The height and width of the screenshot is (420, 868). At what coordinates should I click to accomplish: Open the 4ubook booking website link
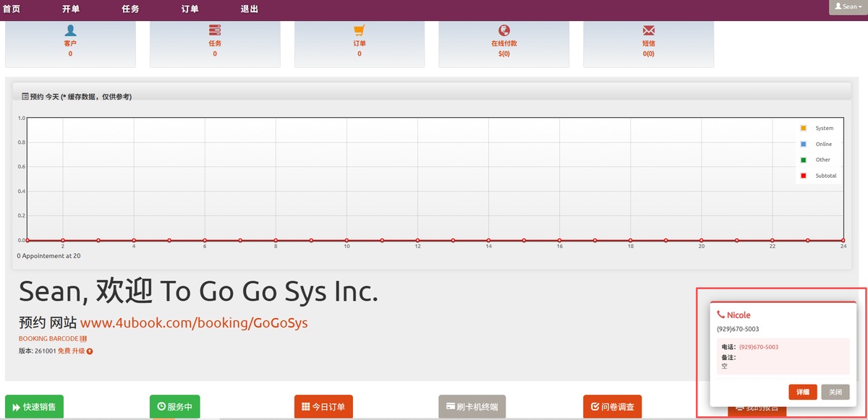[194, 323]
